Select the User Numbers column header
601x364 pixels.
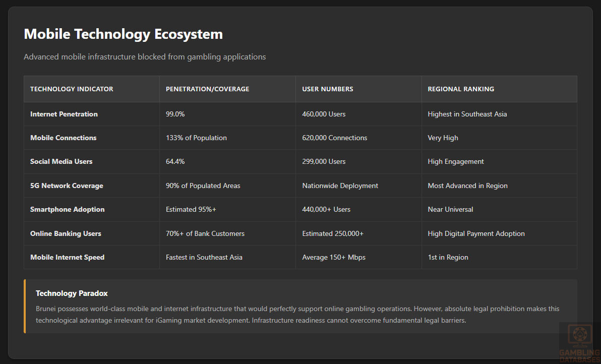[x=327, y=89]
